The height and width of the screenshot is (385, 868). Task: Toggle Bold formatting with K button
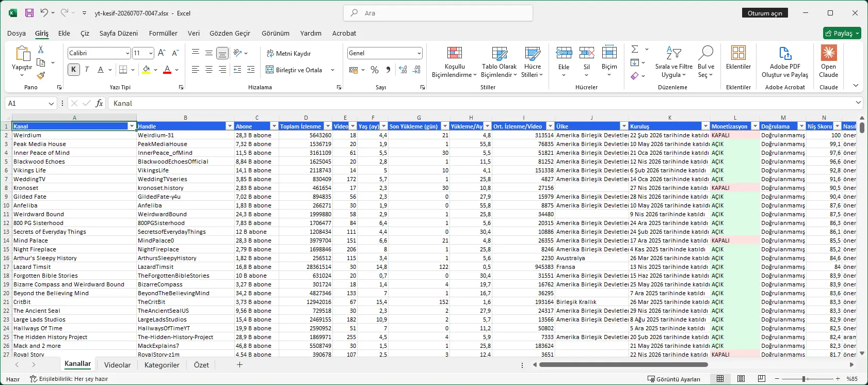(x=74, y=70)
